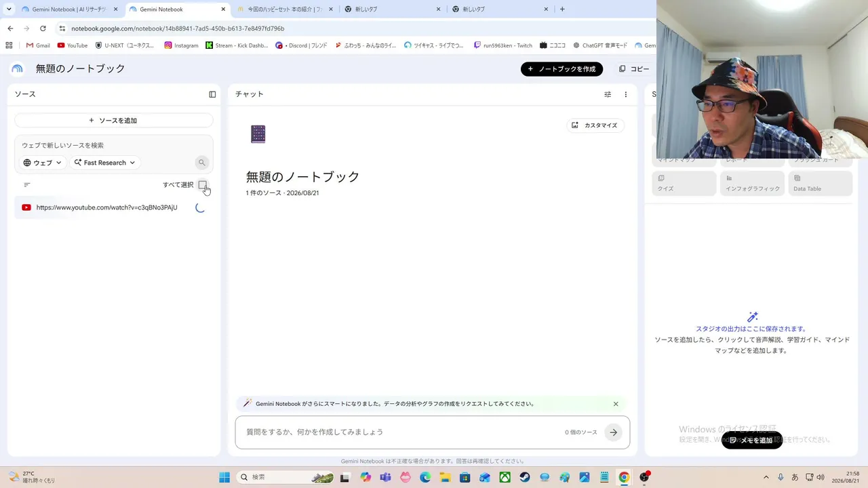Screen dimensions: 868x488
Task: Open the ChatGPT 音声モード bookmark
Action: tap(600, 45)
